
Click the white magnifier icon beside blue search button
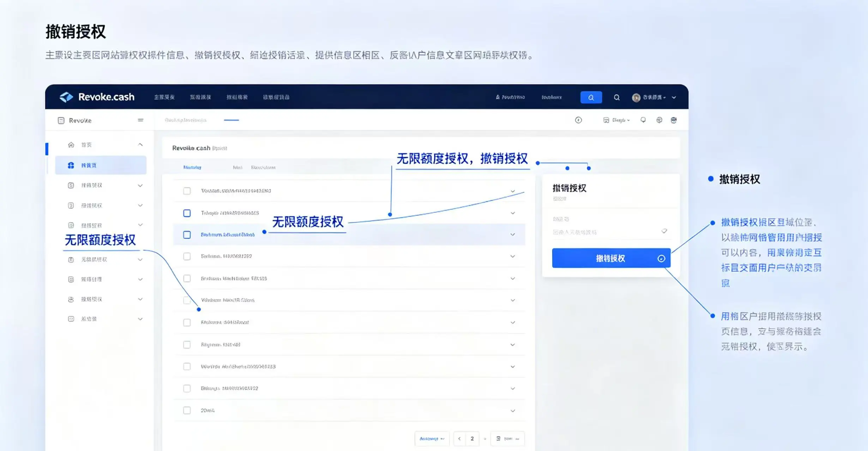[616, 97]
